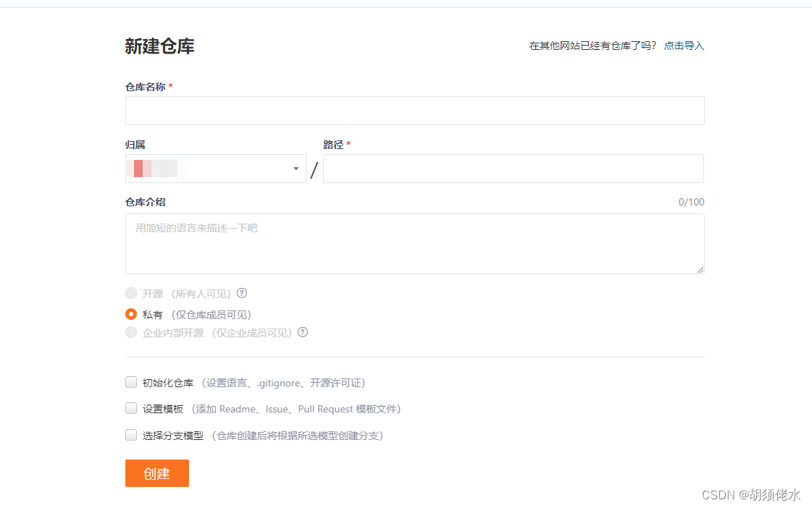This screenshot has width=812, height=508.
Task: Open the 归属 owner dropdown
Action: click(x=215, y=169)
